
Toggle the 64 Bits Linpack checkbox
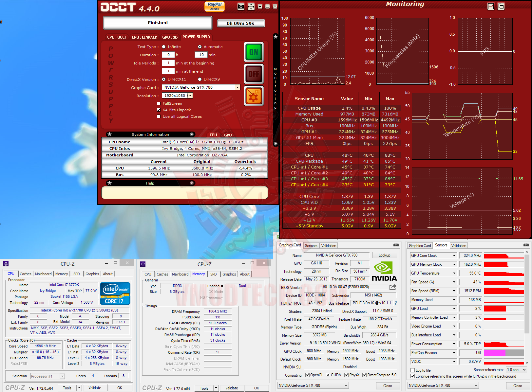pos(159,110)
